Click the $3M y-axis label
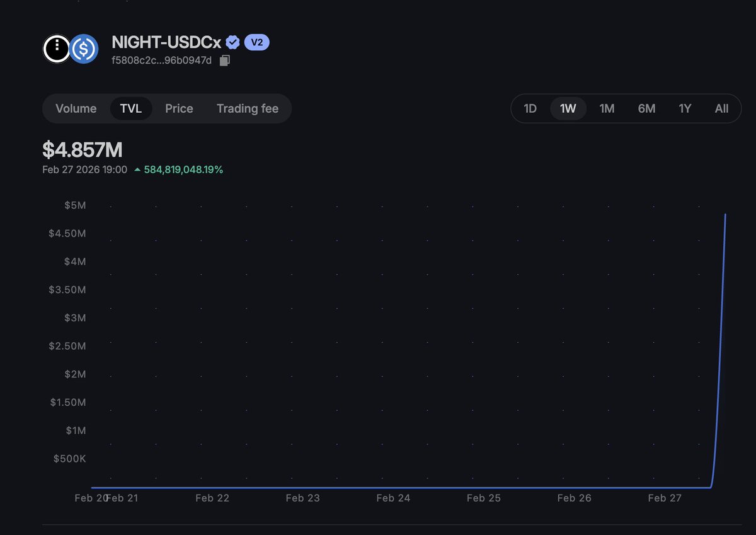756x535 pixels. click(x=75, y=318)
